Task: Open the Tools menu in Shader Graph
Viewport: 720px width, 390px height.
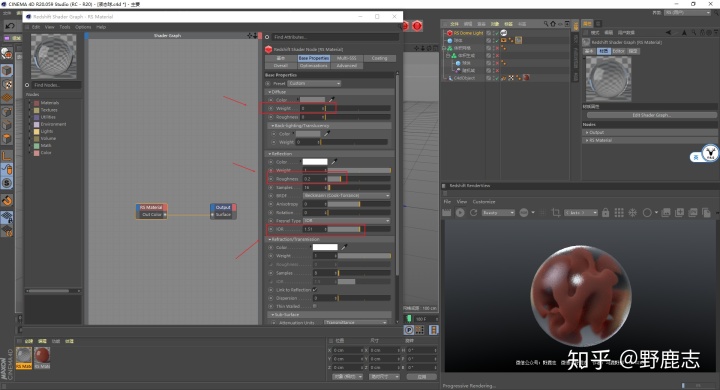Action: 65,27
